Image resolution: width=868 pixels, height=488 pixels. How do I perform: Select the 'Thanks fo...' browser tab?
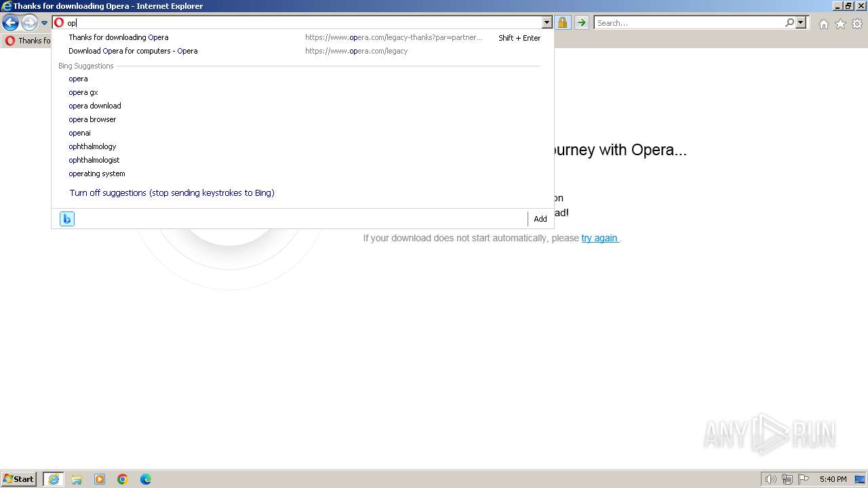27,41
